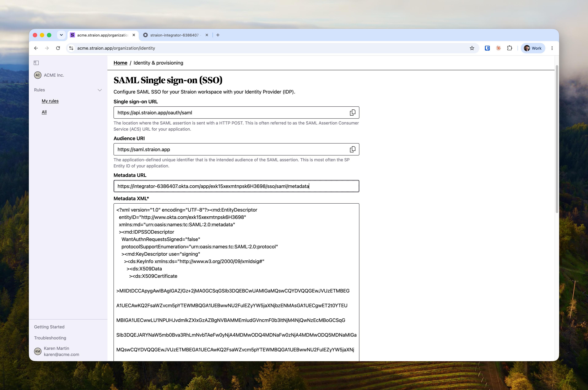
Task: Click the 'Single sign-on URL' label
Action: pyautogui.click(x=136, y=101)
